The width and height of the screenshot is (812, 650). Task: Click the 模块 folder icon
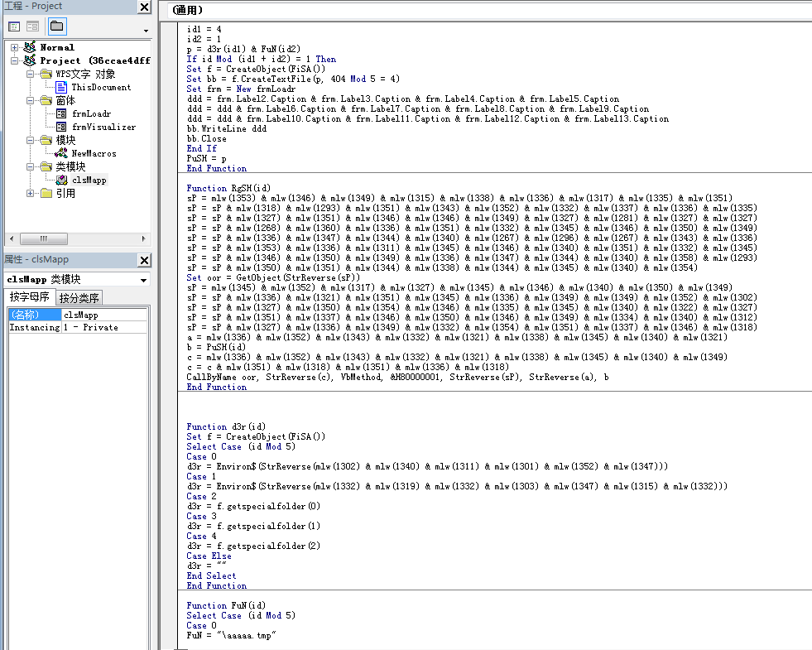pyautogui.click(x=46, y=141)
